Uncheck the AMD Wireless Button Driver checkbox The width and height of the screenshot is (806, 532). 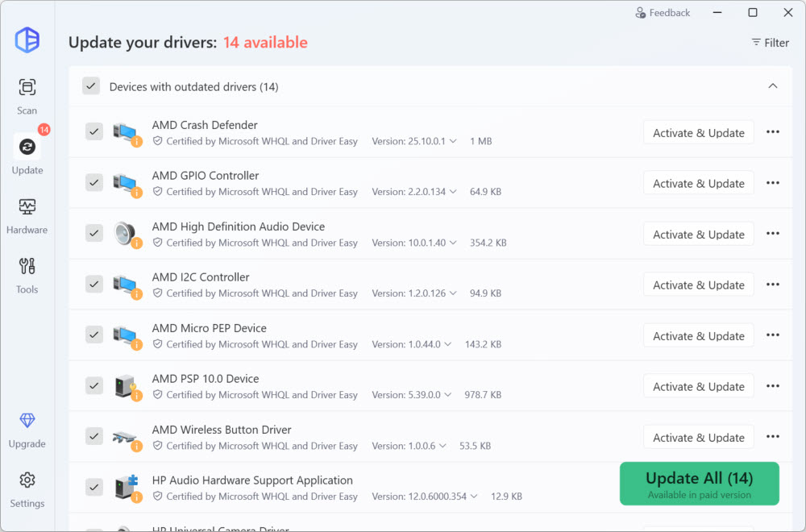[x=94, y=436]
